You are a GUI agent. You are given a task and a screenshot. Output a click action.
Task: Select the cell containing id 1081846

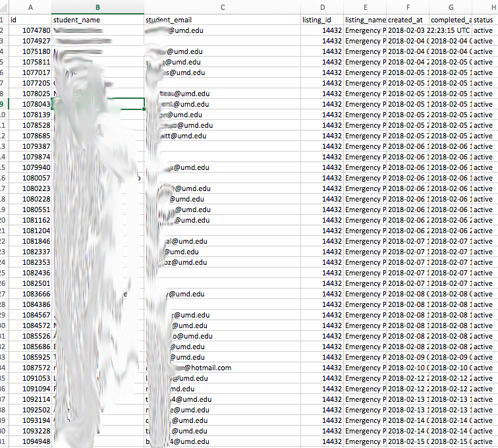pyautogui.click(x=31, y=241)
